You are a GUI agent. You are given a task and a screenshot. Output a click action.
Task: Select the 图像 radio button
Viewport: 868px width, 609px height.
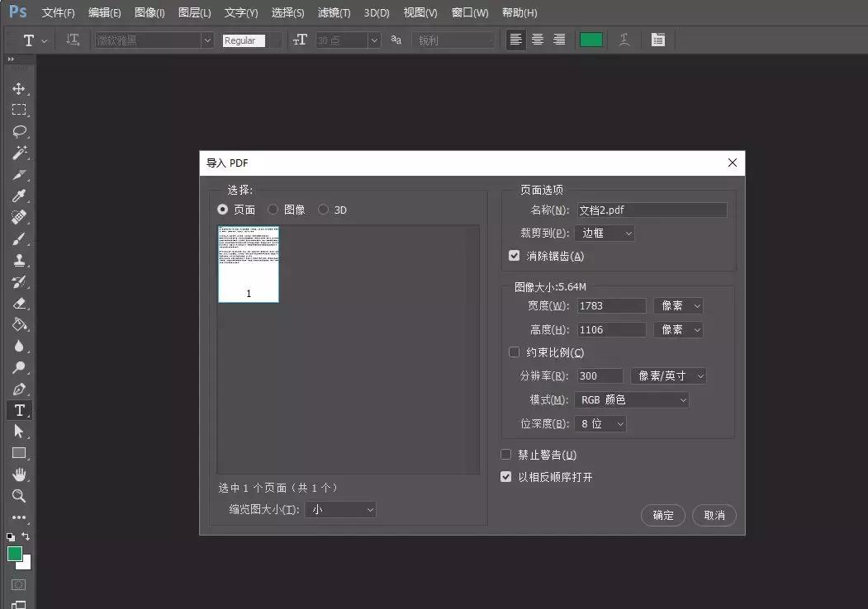[x=273, y=209]
